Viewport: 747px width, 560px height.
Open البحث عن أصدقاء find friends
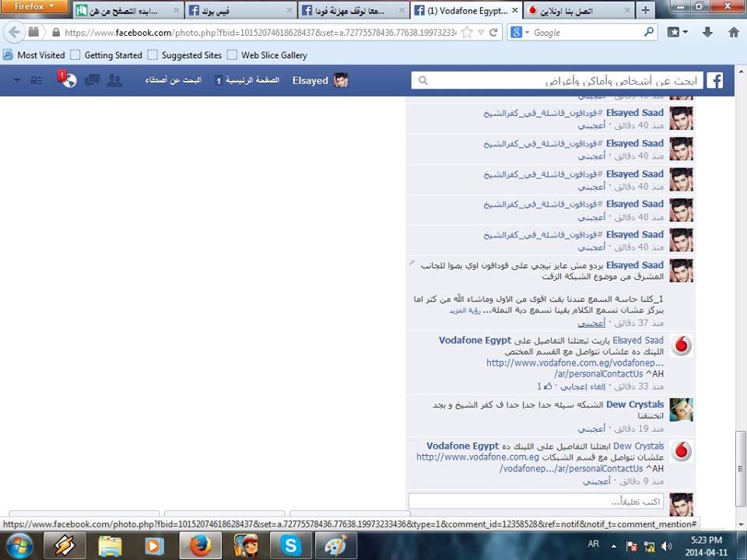tap(174, 80)
